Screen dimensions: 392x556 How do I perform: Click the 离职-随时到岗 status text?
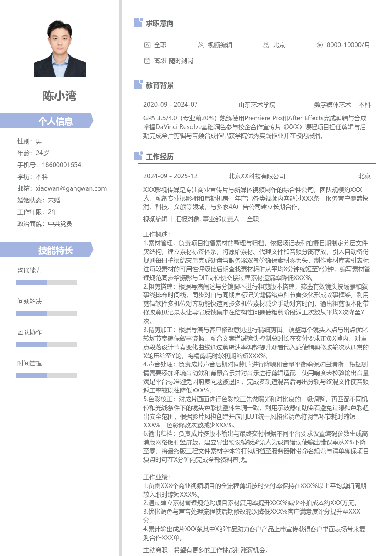[173, 61]
